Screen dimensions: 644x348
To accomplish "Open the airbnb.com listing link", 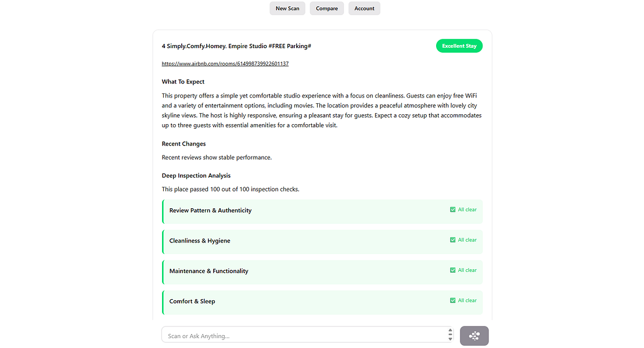I will (x=225, y=64).
